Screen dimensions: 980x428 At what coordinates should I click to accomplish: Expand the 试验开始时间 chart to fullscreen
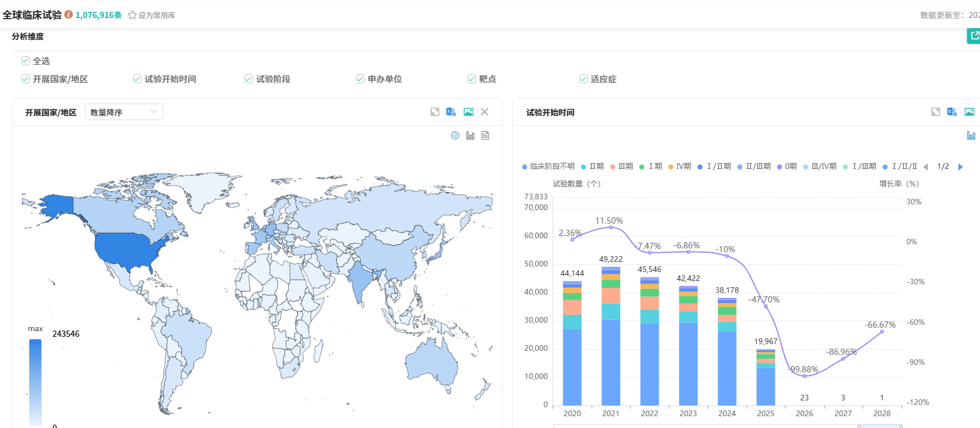coord(935,112)
